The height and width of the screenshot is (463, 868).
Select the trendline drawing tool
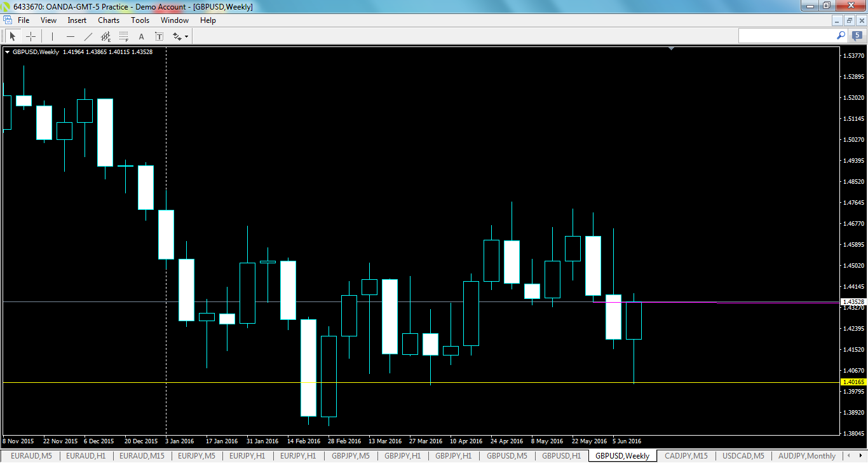pos(88,36)
